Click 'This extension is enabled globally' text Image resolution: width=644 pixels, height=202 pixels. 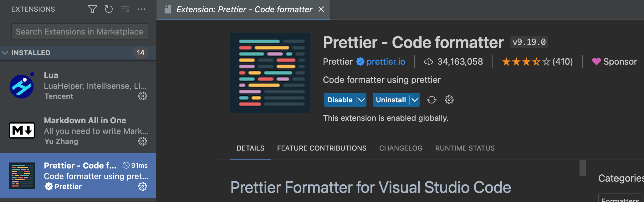coord(386,118)
